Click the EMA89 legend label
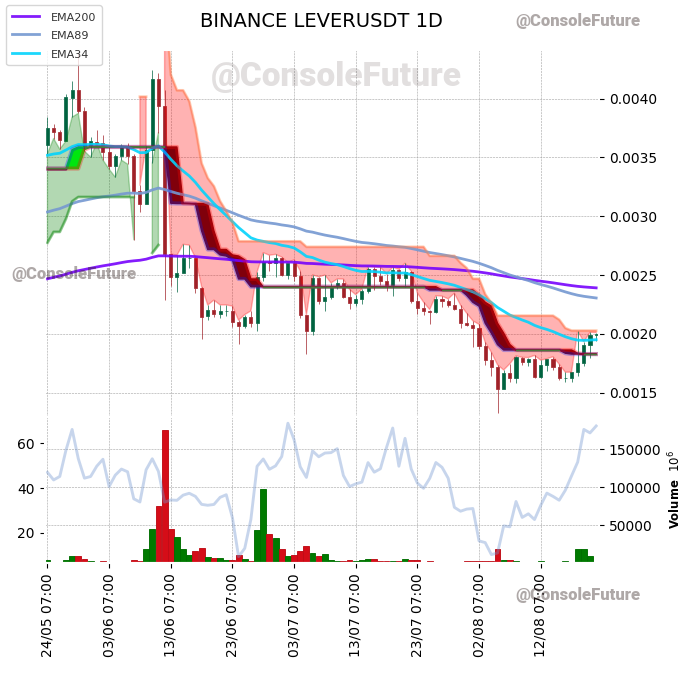 pos(70,35)
